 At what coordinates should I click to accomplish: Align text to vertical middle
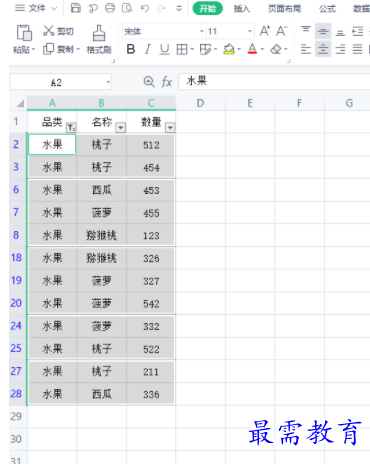tap(323, 31)
